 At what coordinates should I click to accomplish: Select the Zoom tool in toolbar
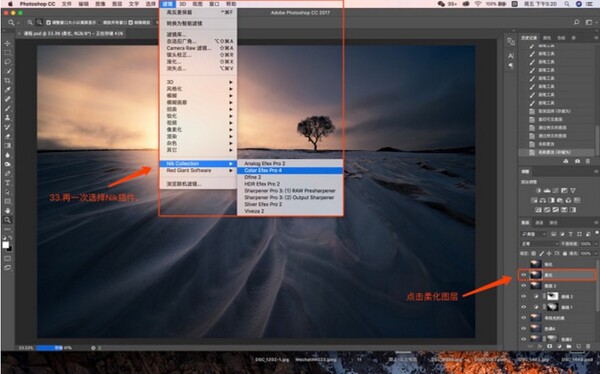point(7,220)
